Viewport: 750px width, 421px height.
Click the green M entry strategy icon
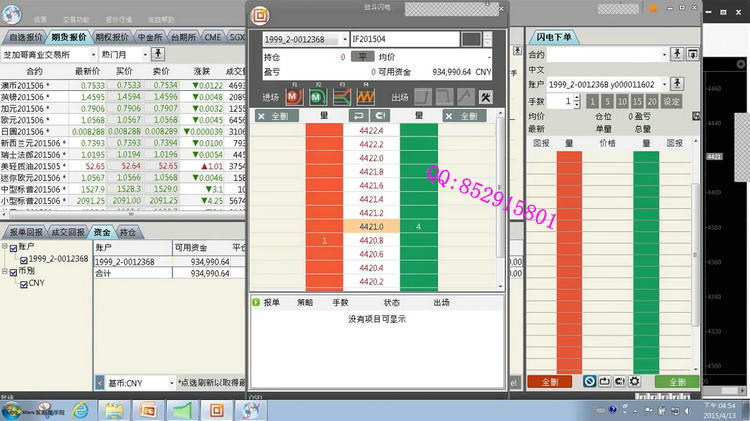click(316, 96)
